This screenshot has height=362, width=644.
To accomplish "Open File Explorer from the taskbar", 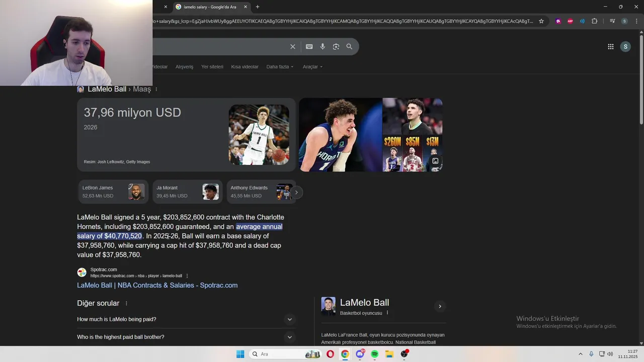I will (x=389, y=354).
